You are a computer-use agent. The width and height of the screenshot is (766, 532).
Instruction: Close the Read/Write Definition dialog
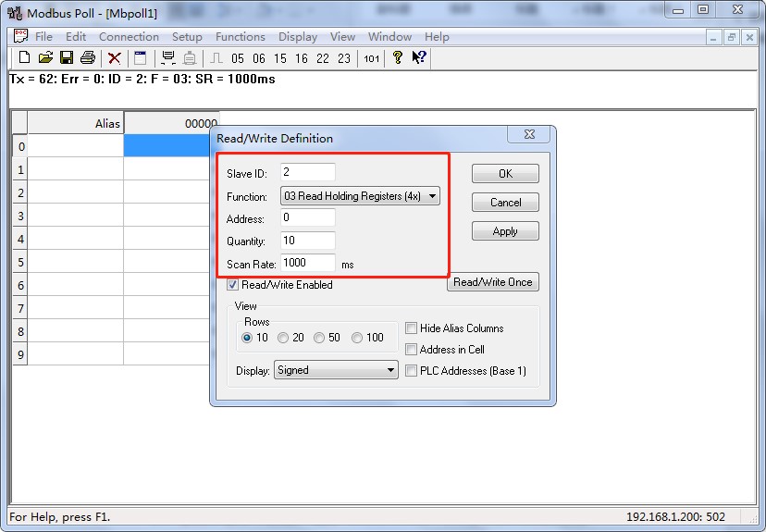tap(529, 134)
